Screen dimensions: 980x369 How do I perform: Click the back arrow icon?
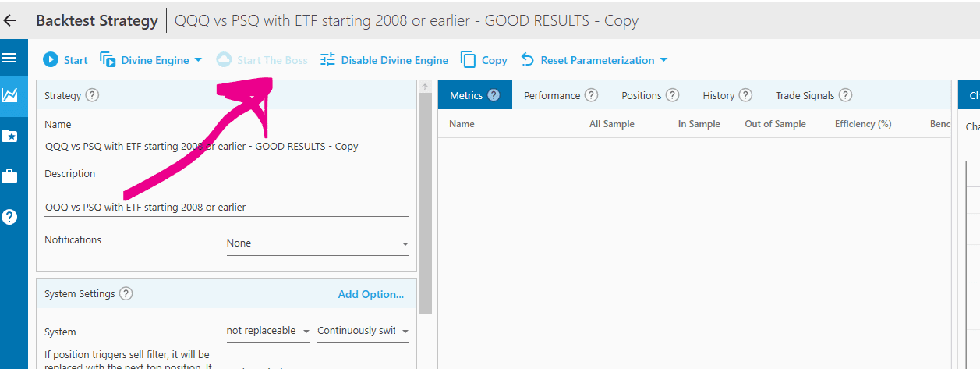tap(10, 21)
